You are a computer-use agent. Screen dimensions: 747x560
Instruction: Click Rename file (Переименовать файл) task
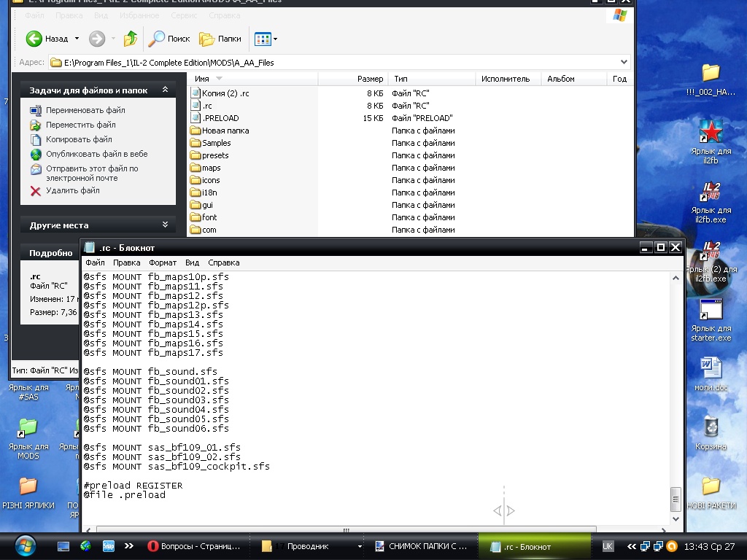85,110
